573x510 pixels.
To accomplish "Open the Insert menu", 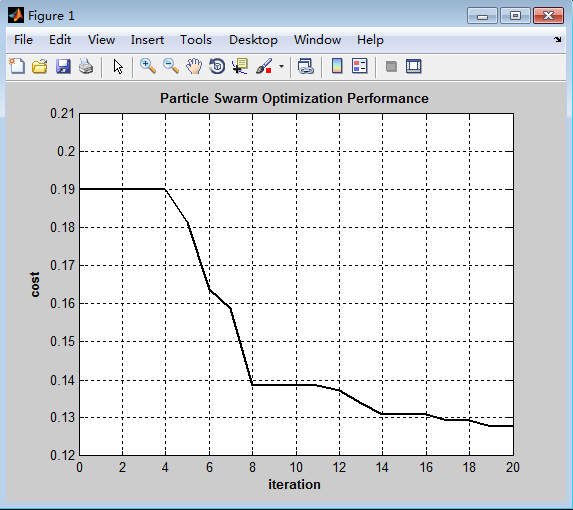I will pos(147,39).
